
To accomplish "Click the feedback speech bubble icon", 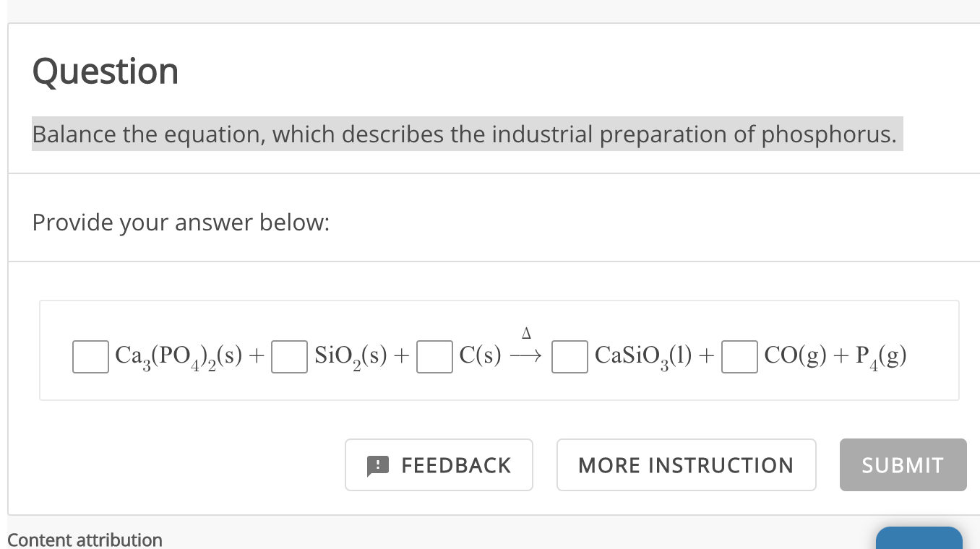I will point(378,466).
